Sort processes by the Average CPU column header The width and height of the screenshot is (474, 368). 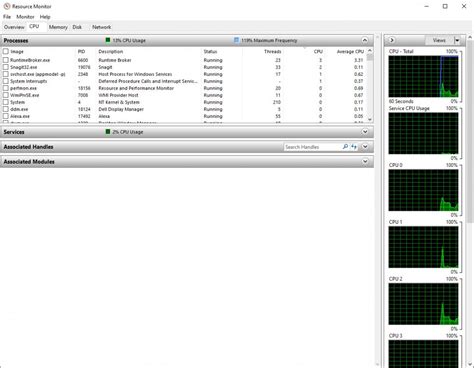click(x=350, y=51)
